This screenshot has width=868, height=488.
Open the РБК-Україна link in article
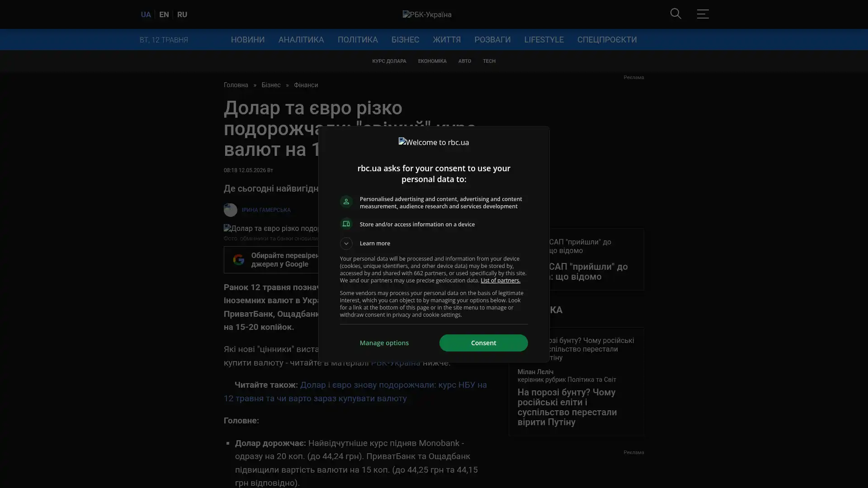click(396, 363)
